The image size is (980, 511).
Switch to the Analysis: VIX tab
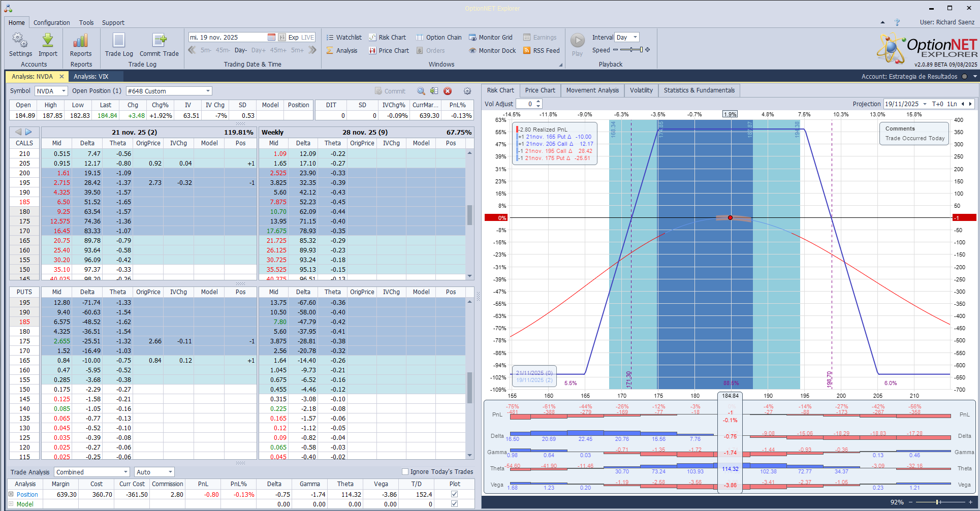tap(91, 76)
